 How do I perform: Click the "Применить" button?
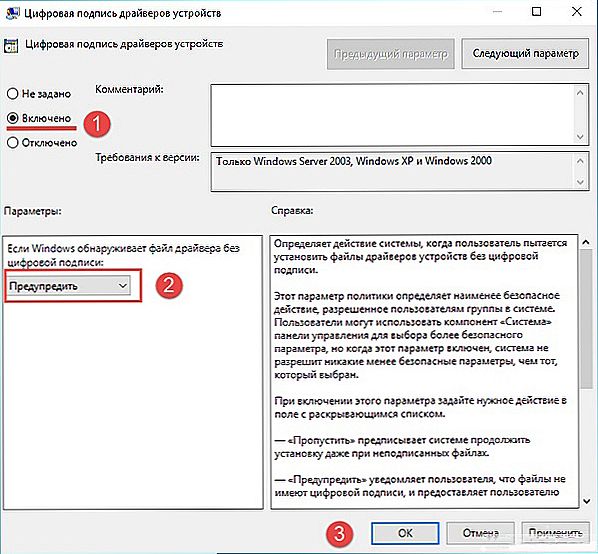555,533
